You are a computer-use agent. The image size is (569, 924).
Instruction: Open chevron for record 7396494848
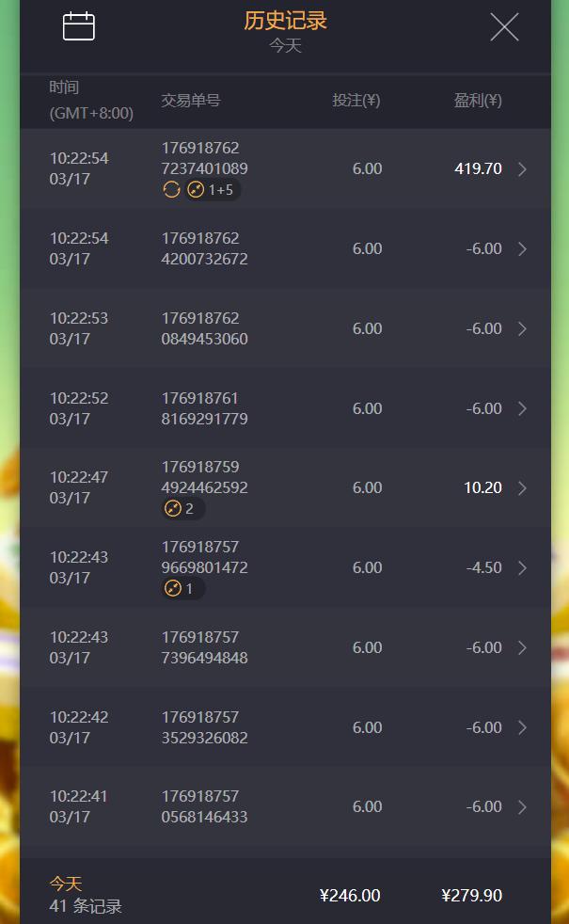[x=522, y=647]
